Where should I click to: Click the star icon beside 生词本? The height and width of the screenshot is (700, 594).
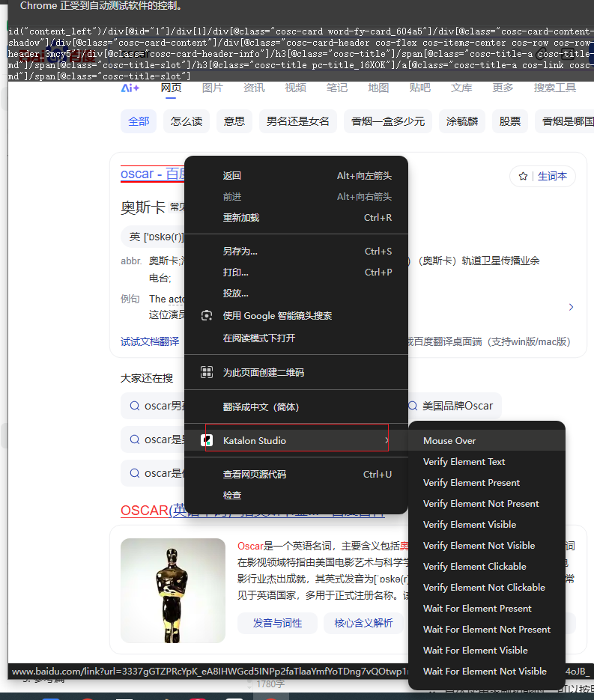click(523, 177)
